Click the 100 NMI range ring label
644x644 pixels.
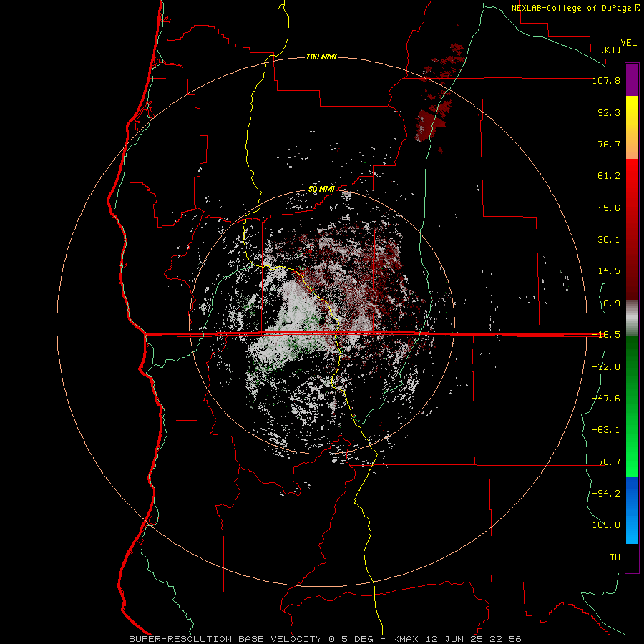[321, 57]
